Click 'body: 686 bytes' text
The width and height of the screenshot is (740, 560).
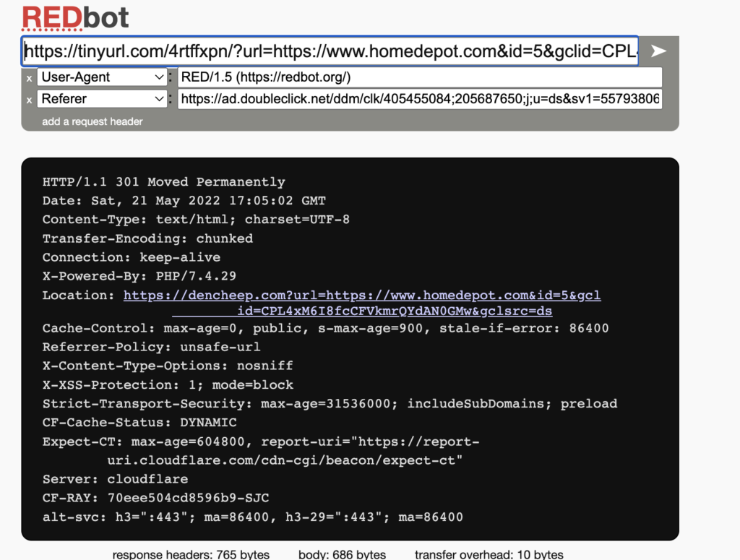[342, 554]
